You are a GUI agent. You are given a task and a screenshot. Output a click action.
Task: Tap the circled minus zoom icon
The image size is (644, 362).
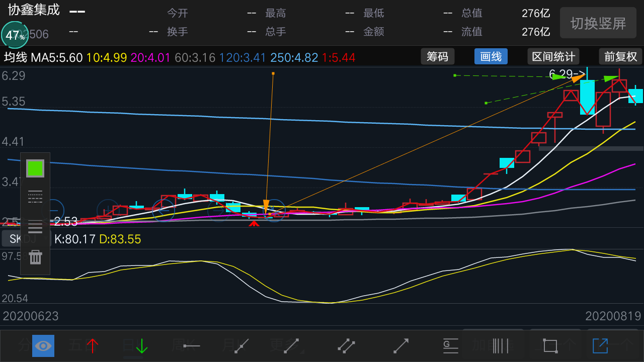point(53,210)
